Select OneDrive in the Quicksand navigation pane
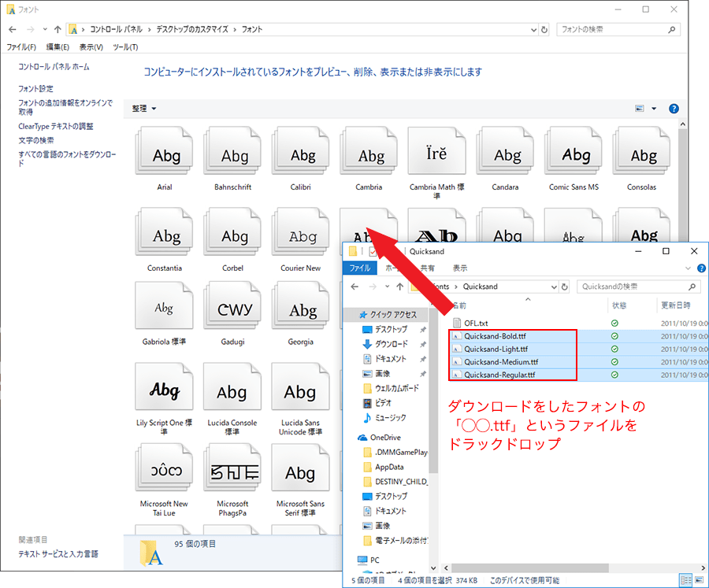709x588 pixels. pos(385,438)
